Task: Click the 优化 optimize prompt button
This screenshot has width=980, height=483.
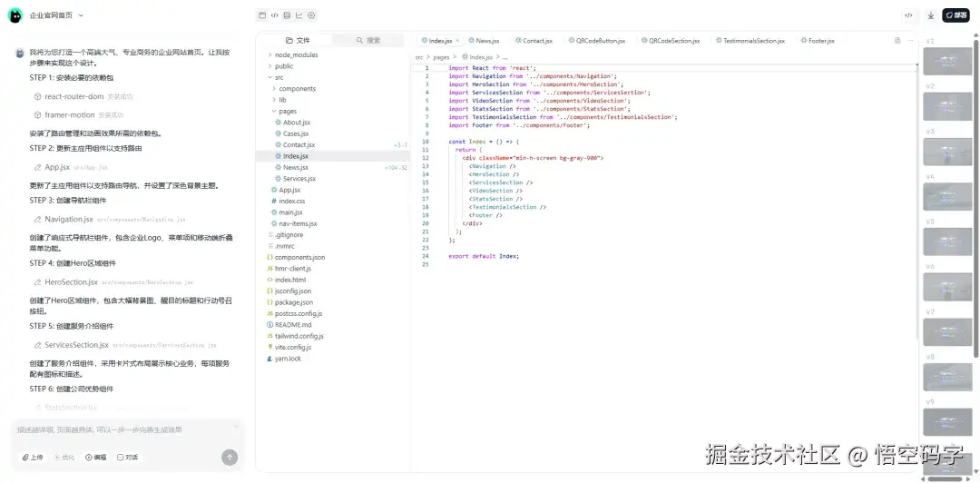Action: [x=64, y=458]
